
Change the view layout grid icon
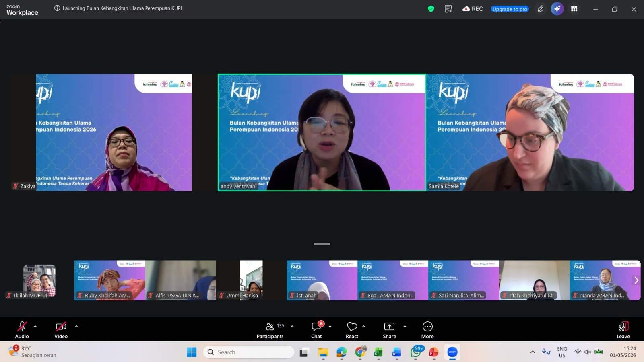[574, 9]
